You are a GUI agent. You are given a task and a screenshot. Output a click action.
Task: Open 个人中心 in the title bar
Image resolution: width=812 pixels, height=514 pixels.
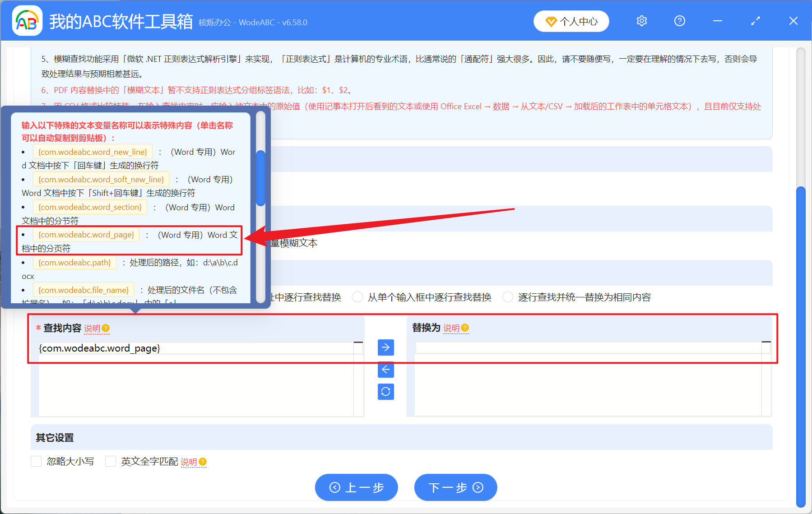coord(571,21)
